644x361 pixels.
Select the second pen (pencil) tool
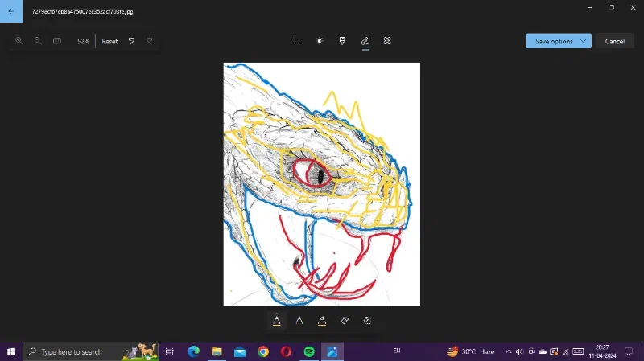[299, 320]
